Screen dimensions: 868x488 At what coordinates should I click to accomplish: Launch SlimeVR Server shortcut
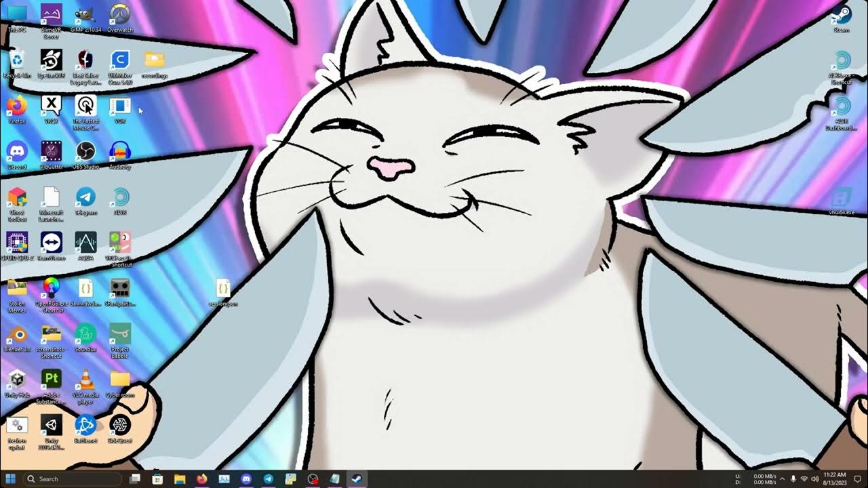pyautogui.click(x=51, y=20)
